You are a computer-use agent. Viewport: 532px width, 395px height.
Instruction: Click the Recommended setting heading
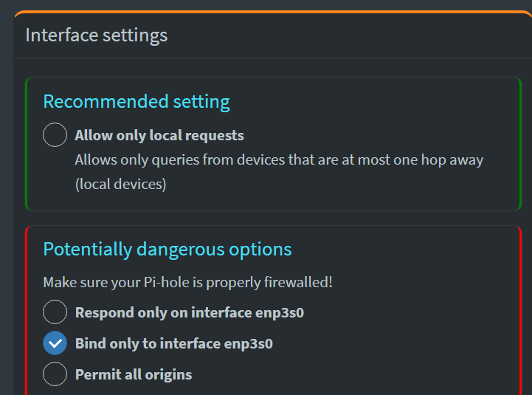(137, 101)
